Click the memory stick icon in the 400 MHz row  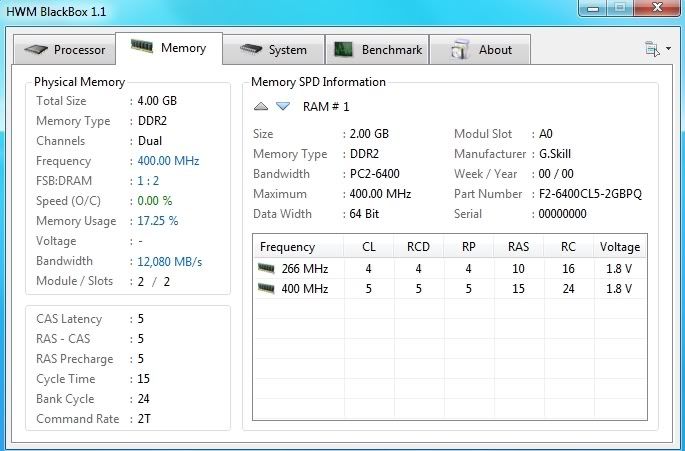266,288
